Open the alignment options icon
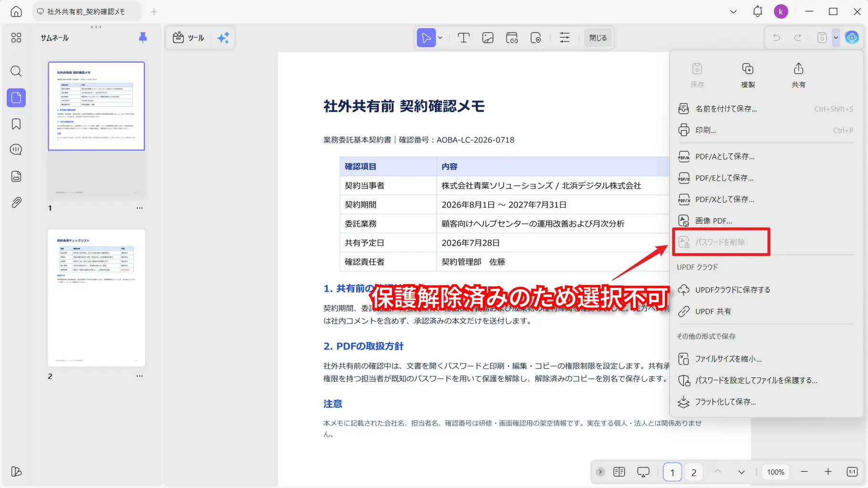Viewport: 868px width, 488px height. pyautogui.click(x=565, y=38)
